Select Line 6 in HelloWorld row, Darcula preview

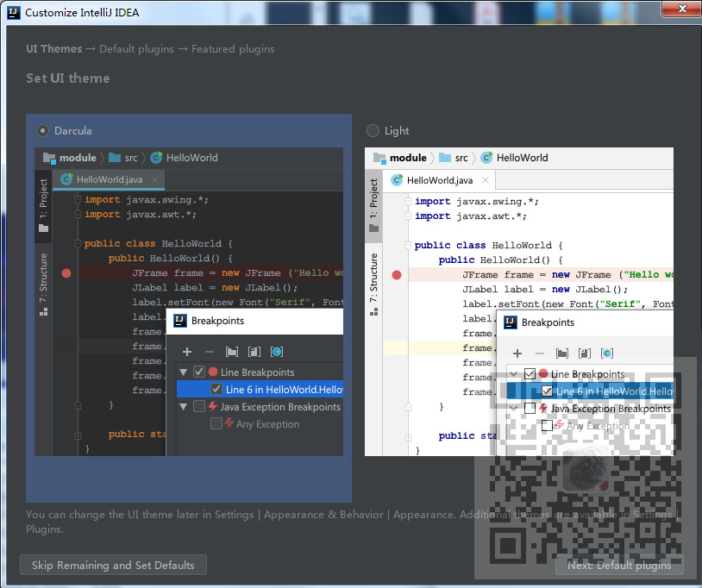[260, 390]
